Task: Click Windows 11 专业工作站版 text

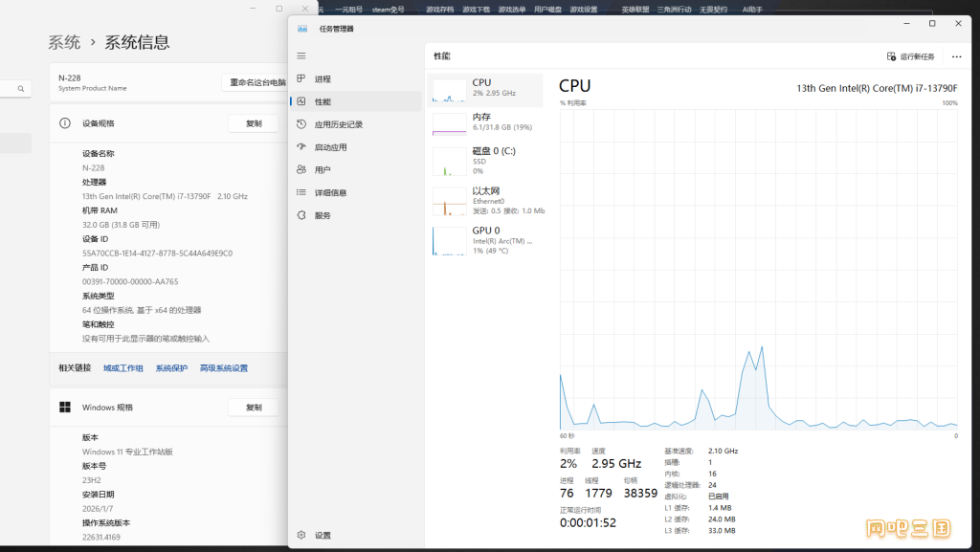Action: pyautogui.click(x=127, y=452)
